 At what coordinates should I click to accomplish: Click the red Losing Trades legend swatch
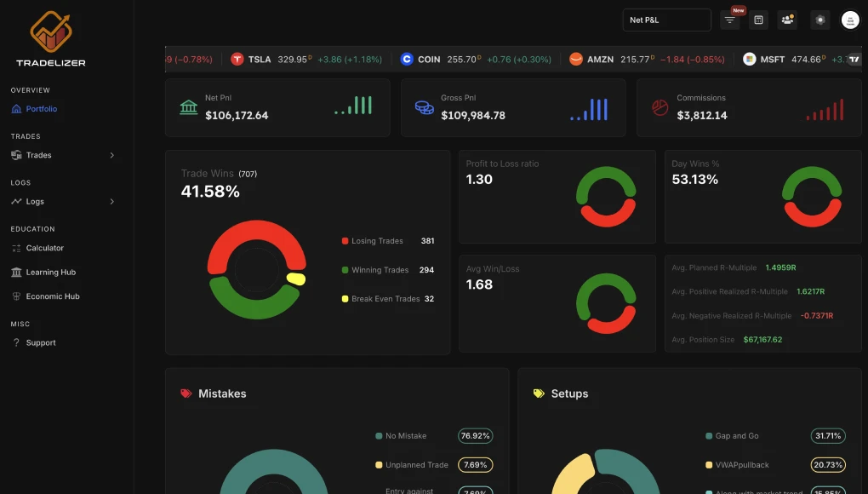pyautogui.click(x=345, y=241)
